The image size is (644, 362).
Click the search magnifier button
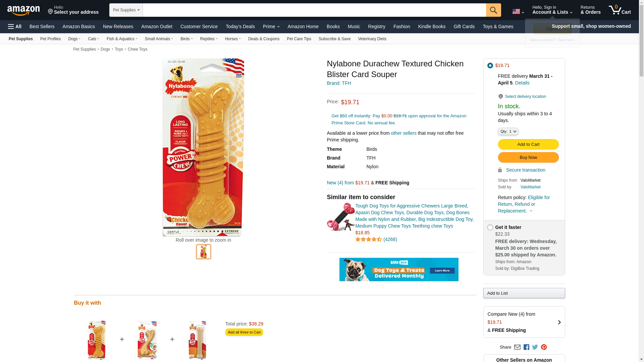coord(493,10)
